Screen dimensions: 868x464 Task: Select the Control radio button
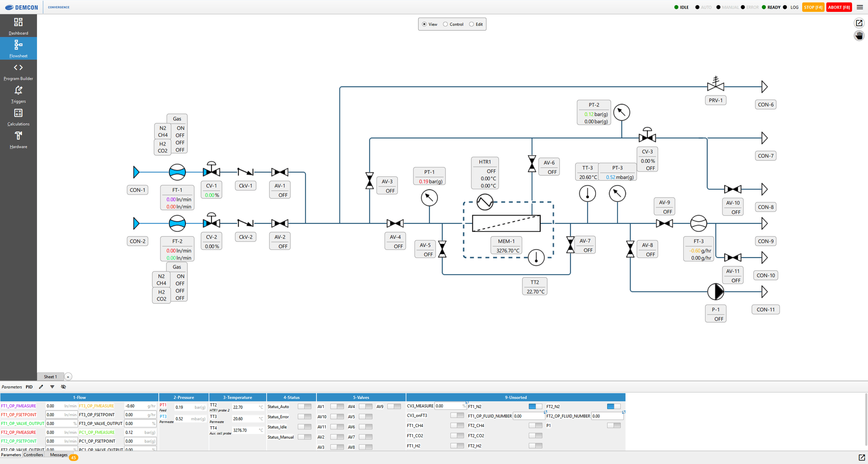pos(445,24)
